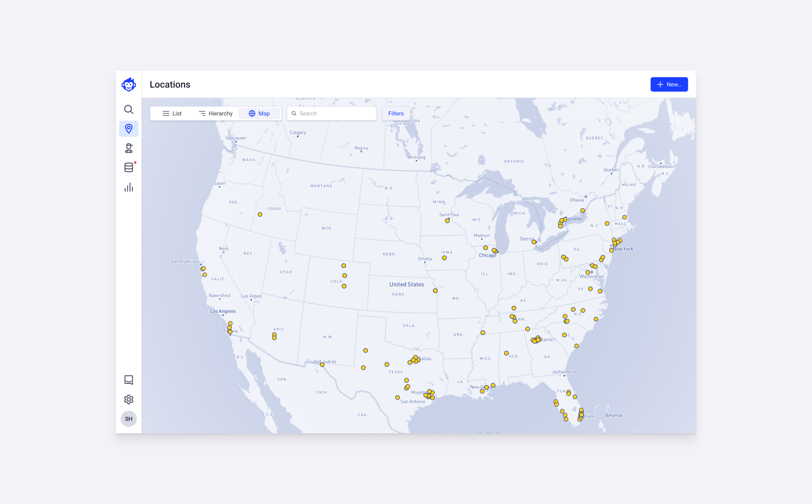Click the location marker near Detroit
This screenshot has height=504, width=812.
(534, 242)
